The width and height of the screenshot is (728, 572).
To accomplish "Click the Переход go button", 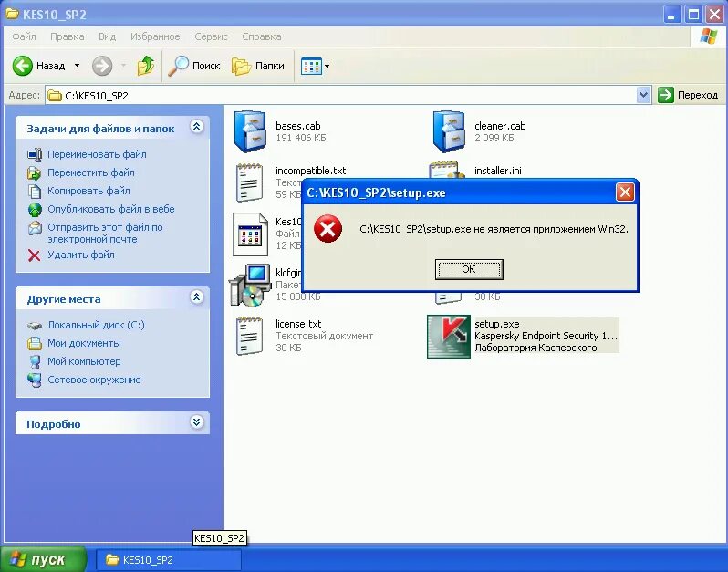I will (688, 95).
